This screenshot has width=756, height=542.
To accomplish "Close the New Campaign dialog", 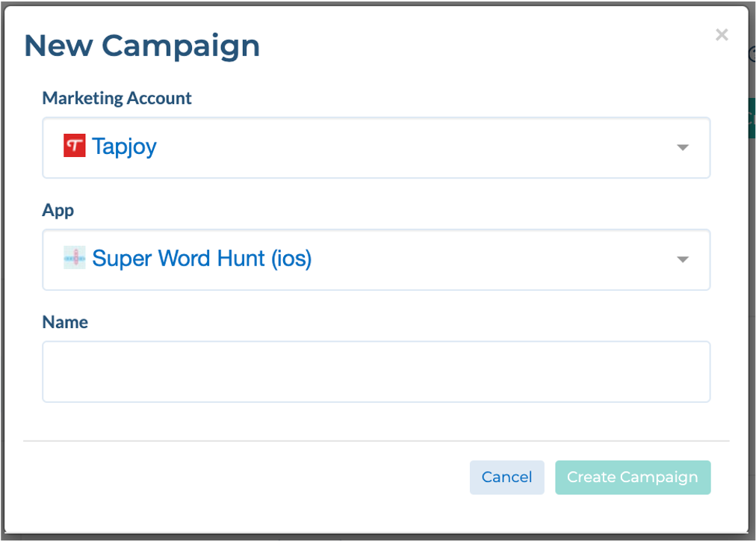I will tap(721, 34).
